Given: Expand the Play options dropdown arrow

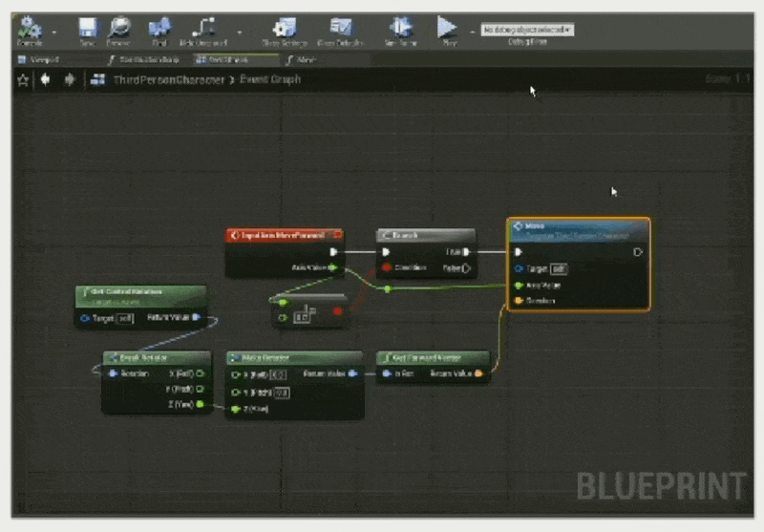Looking at the screenshot, I should (472, 31).
